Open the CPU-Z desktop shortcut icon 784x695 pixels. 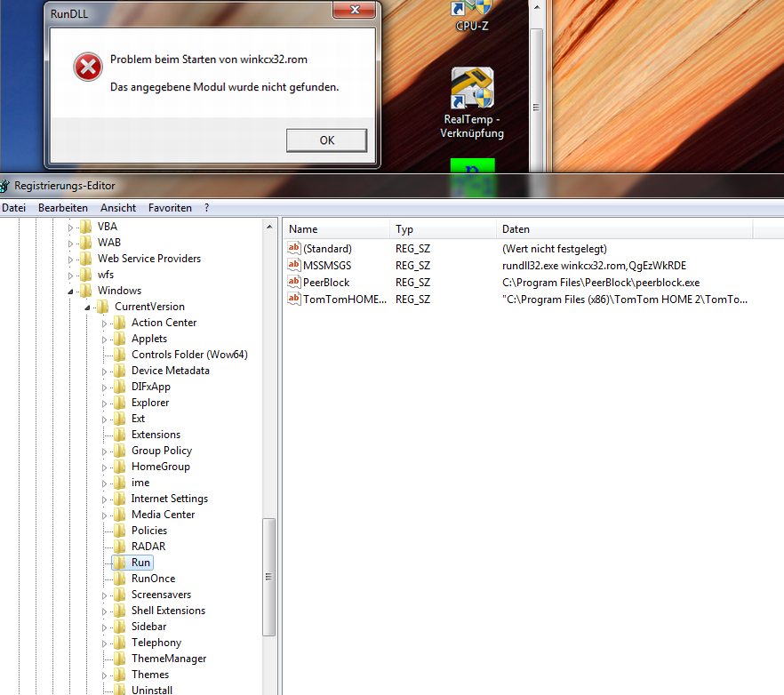pos(472,9)
